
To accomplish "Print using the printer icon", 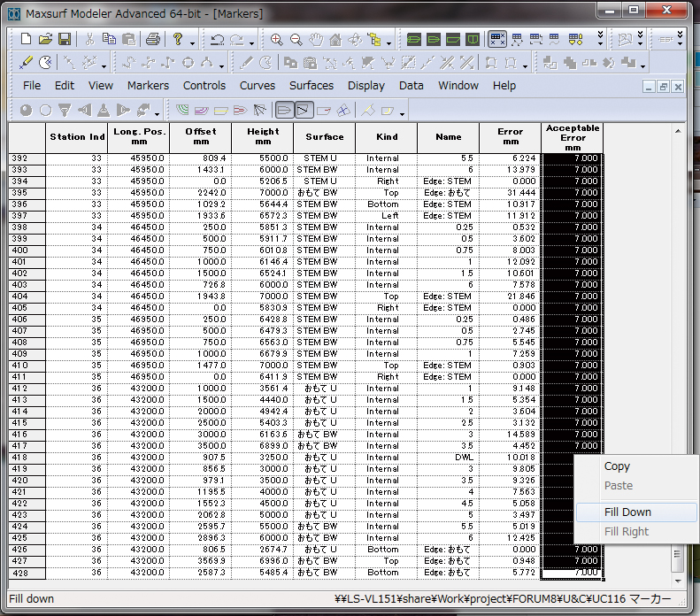I will point(153,39).
